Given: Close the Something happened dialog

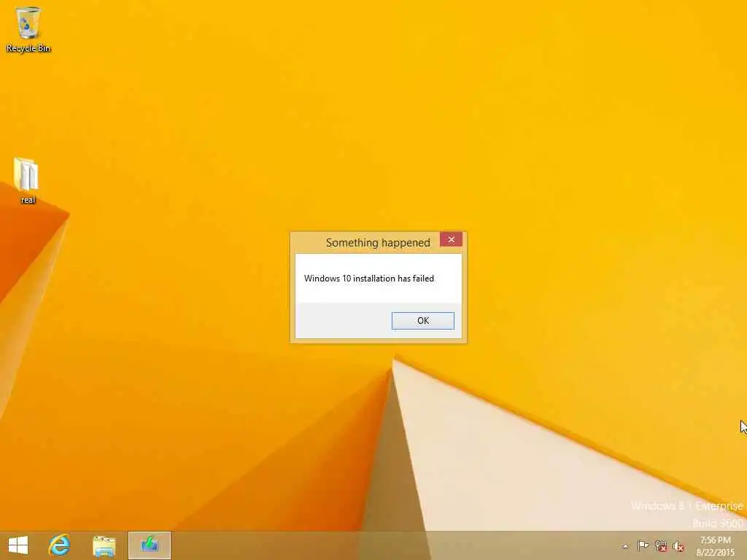Looking at the screenshot, I should pyautogui.click(x=451, y=239).
